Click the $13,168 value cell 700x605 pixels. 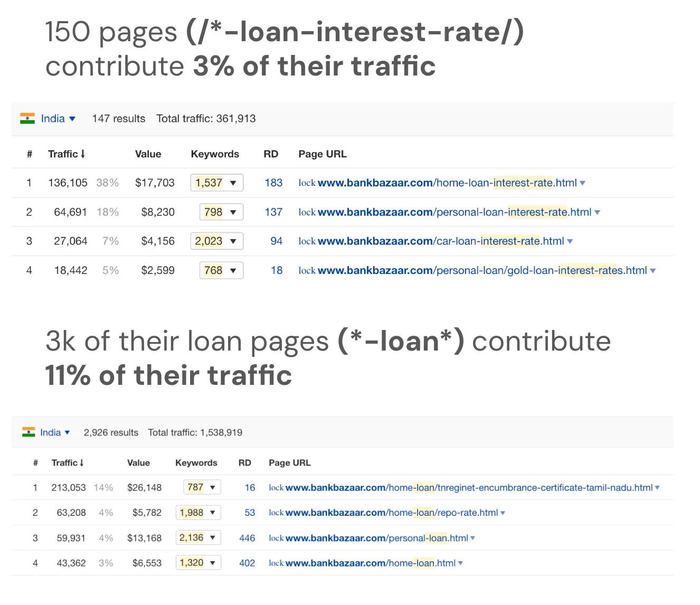pyautogui.click(x=145, y=538)
